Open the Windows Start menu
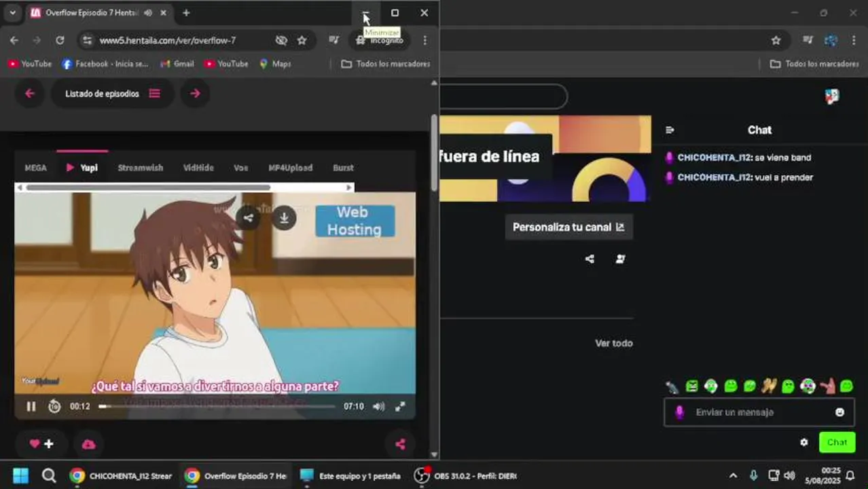 click(20, 475)
